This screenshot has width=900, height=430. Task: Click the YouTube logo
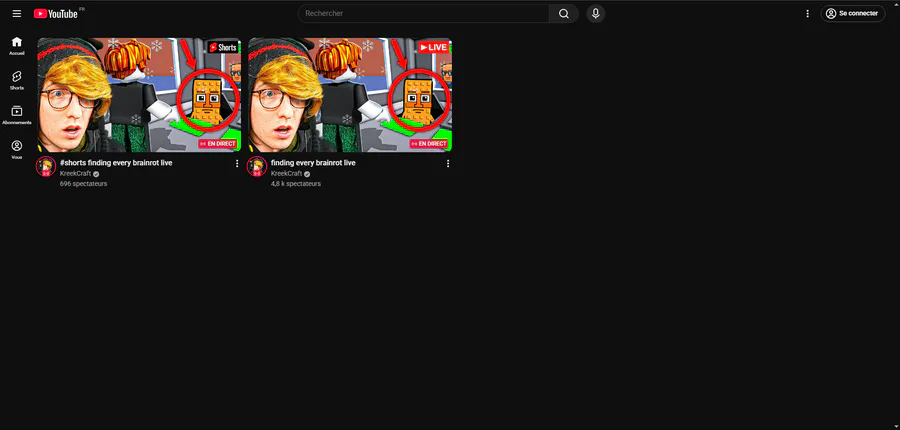[56, 14]
